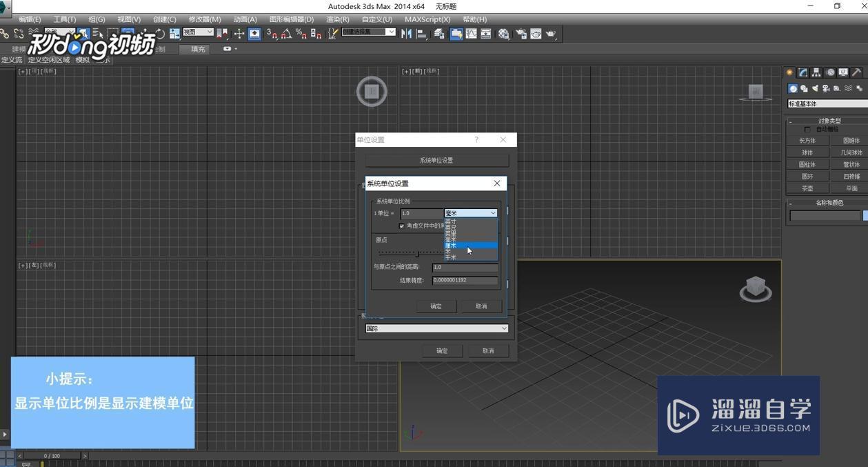Open Schematic View icon

486,33
